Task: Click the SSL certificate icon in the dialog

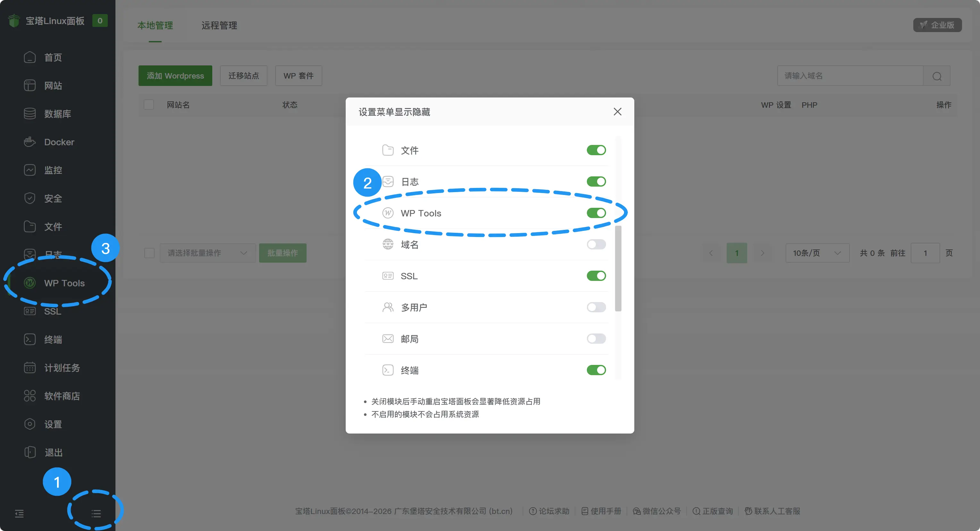Action: click(388, 276)
